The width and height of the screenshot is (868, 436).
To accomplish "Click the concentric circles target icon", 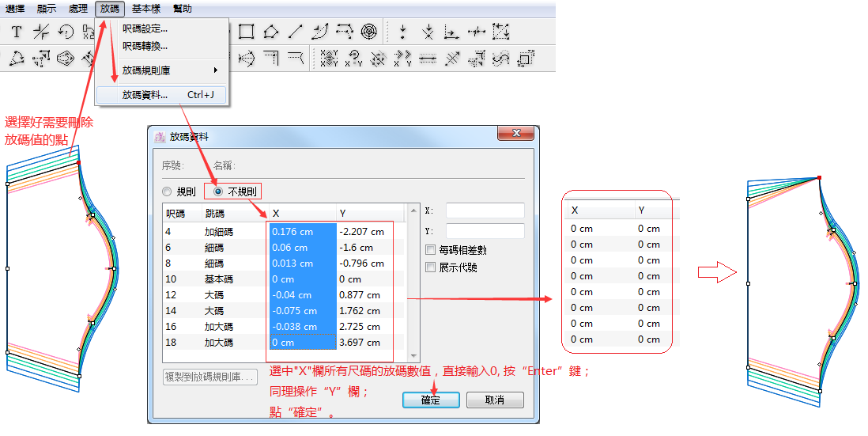I will pyautogui.click(x=369, y=32).
